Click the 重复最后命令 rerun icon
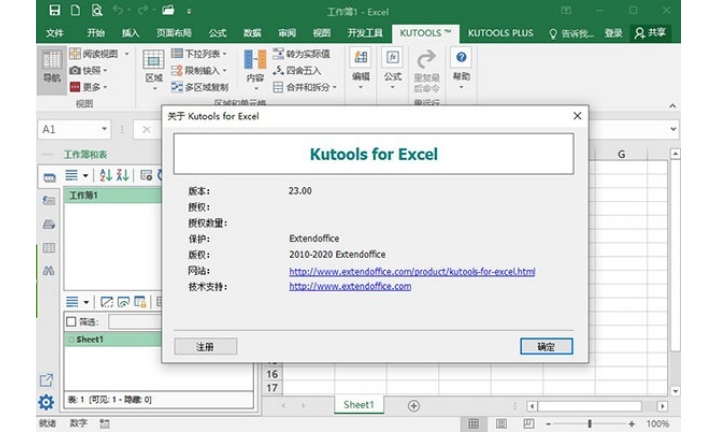 point(426,60)
